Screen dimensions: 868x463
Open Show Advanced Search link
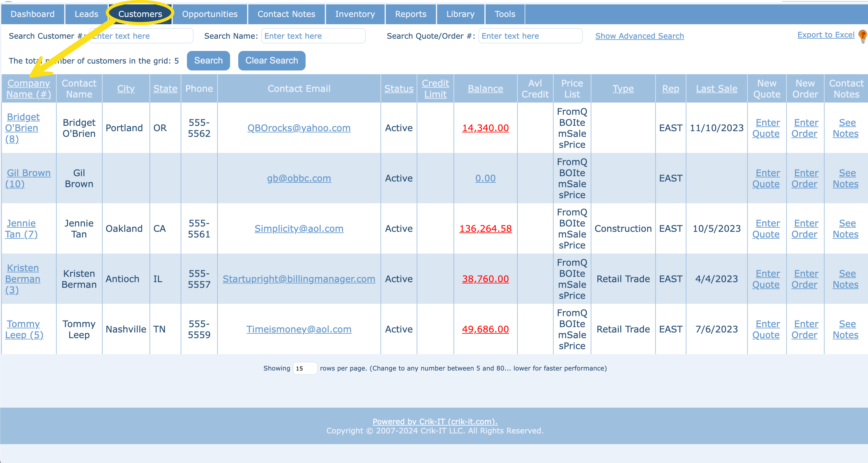point(639,36)
